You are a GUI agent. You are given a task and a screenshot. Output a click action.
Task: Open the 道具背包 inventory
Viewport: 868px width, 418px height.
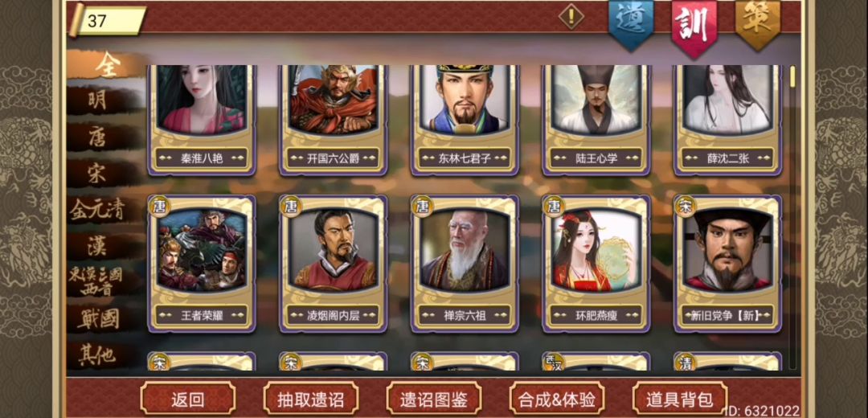pyautogui.click(x=680, y=398)
